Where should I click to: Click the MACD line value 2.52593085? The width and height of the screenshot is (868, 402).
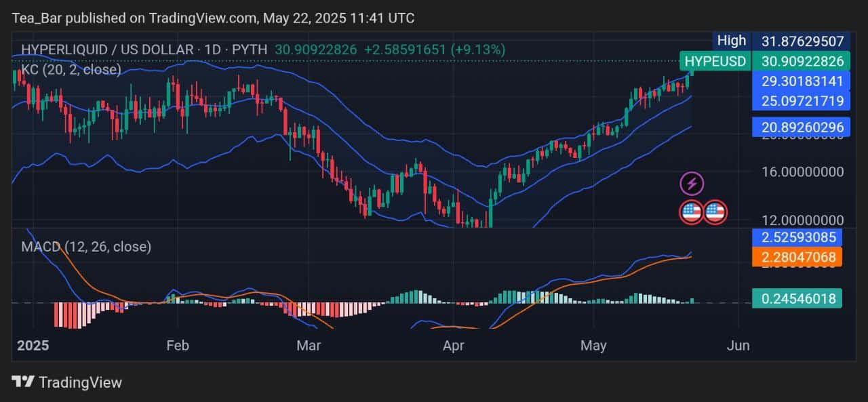(x=797, y=237)
